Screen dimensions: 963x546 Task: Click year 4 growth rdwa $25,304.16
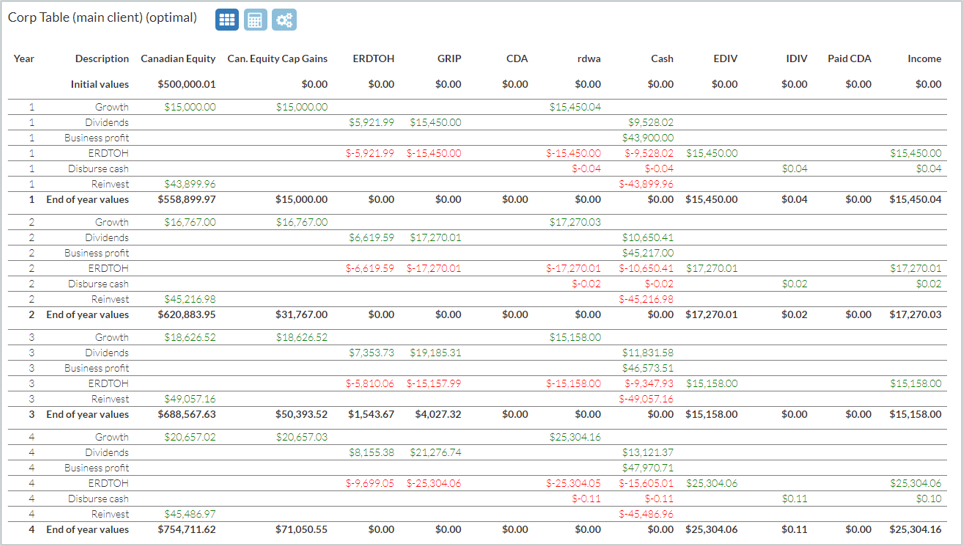tap(575, 437)
